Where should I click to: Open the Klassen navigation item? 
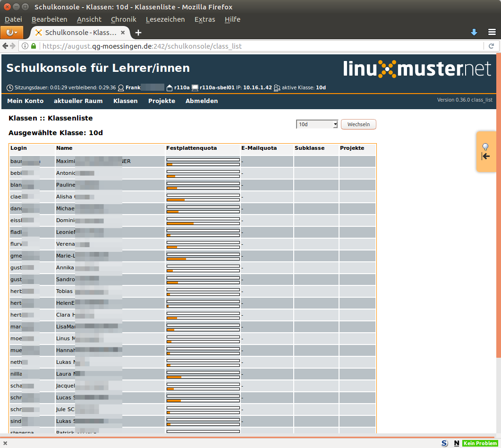pyautogui.click(x=125, y=101)
